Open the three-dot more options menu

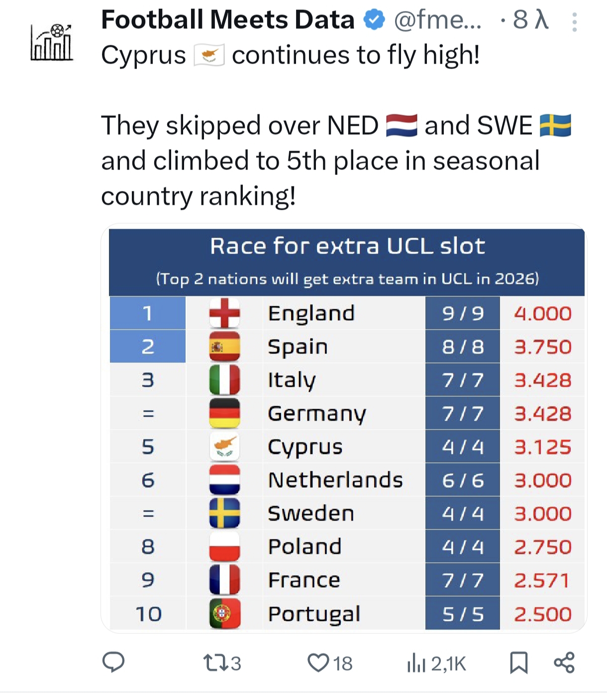(574, 22)
